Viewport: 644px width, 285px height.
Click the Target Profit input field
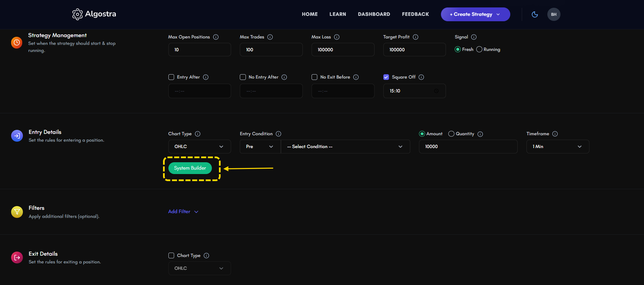click(414, 50)
